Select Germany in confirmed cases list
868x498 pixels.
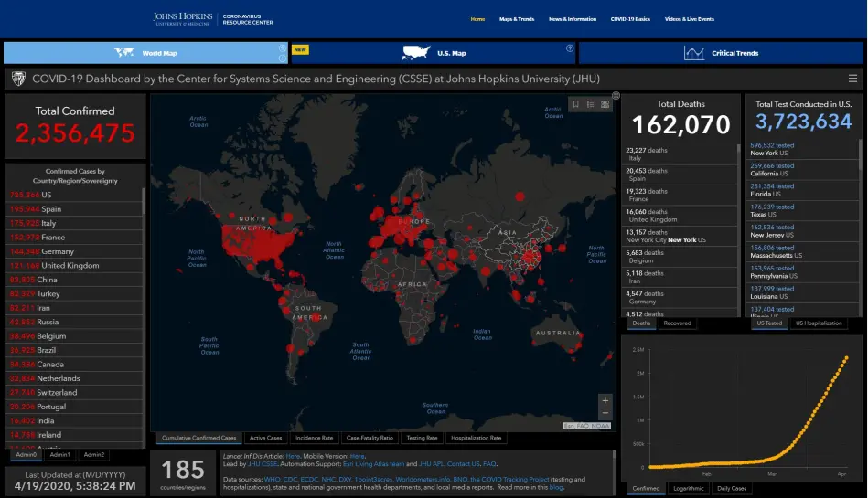click(x=74, y=251)
